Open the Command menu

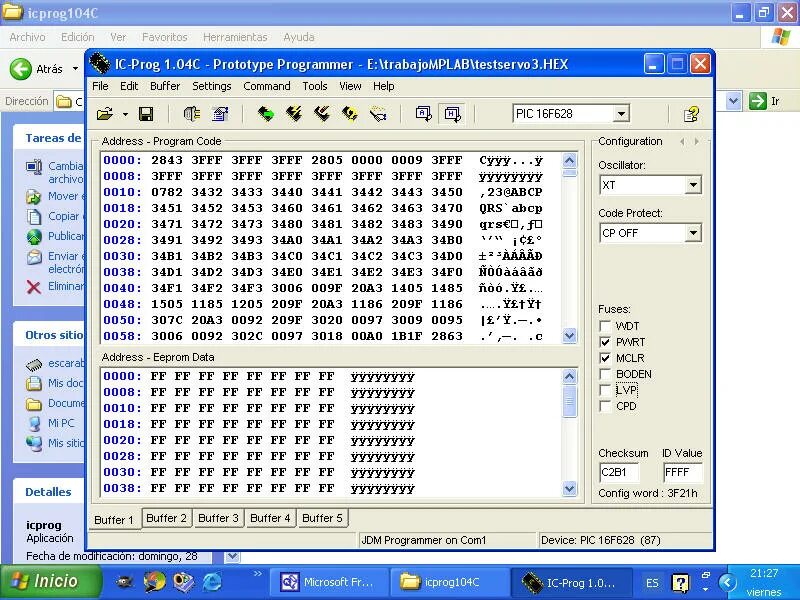(267, 86)
